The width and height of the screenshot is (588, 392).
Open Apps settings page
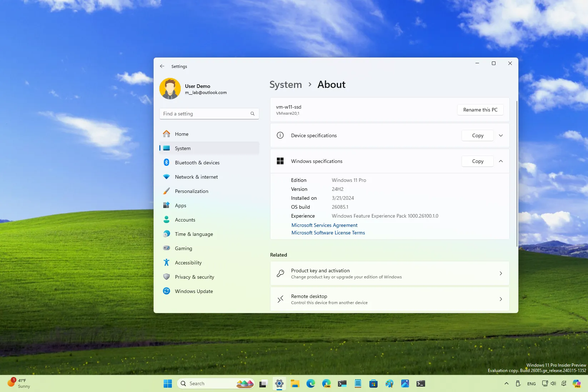(209, 205)
